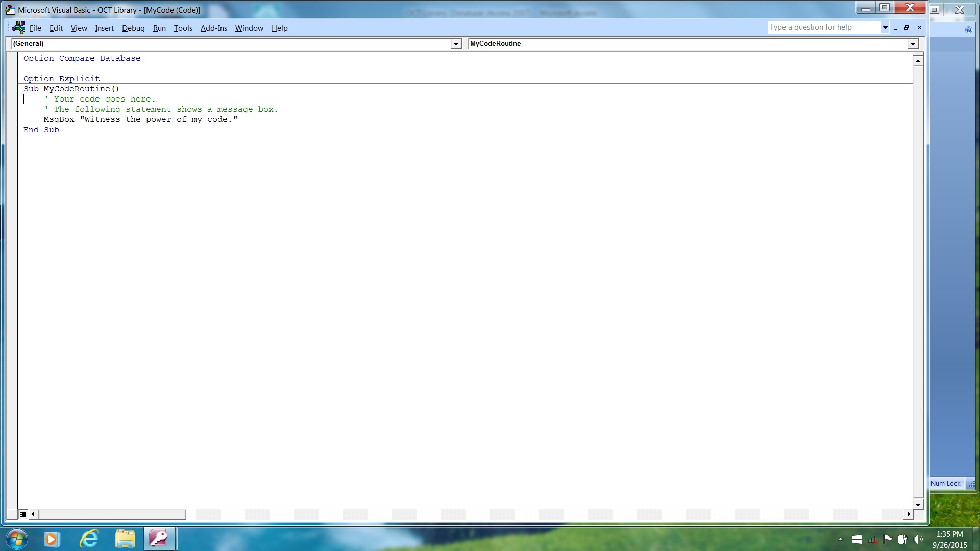Click the Sub MyCodeRoutine() line
980x551 pixels.
click(x=71, y=89)
